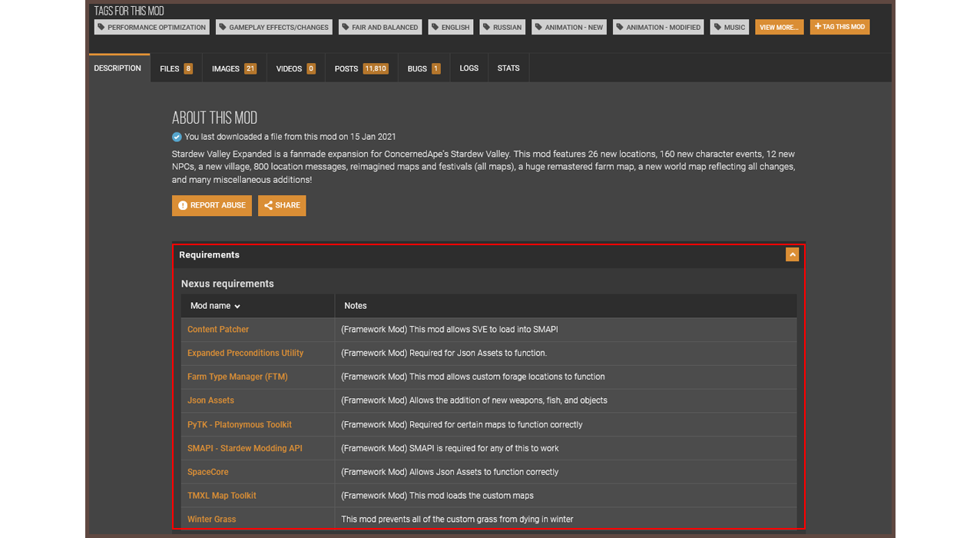Viewport: 980px width, 538px height.
Task: Click note about custom grass dying in winter
Action: [457, 520]
